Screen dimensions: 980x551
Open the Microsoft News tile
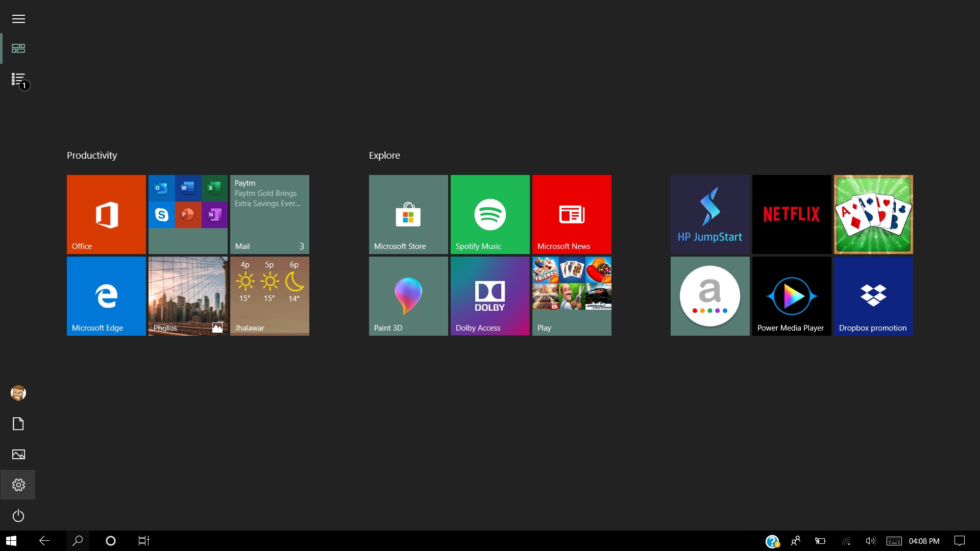tap(572, 214)
